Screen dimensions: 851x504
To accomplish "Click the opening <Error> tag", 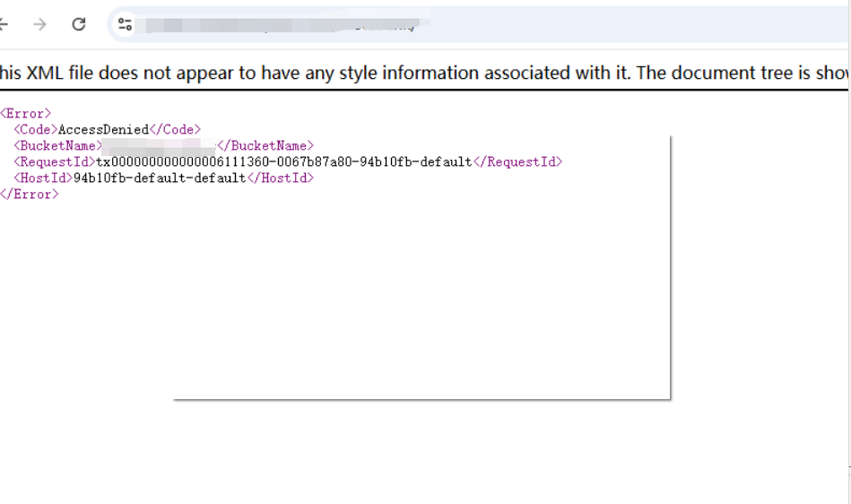I will (x=25, y=113).
